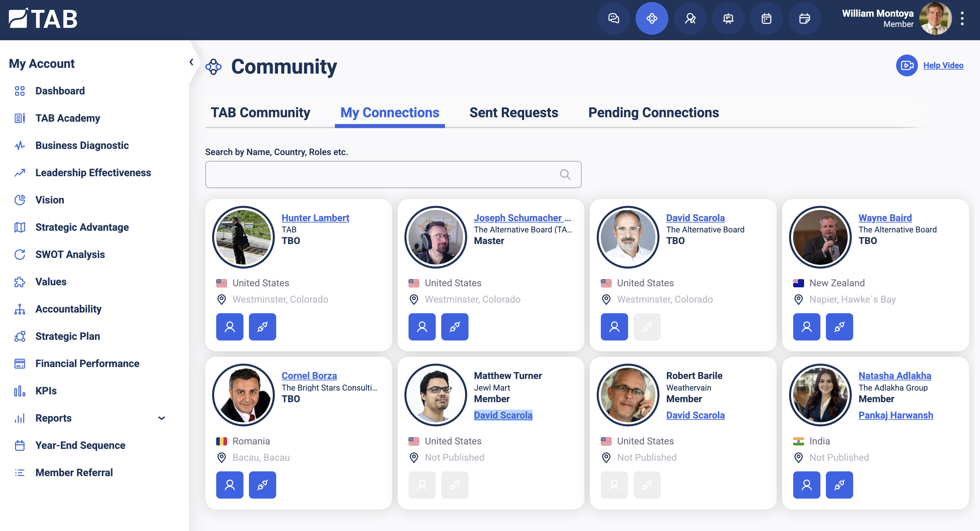The image size is (980, 531).
Task: Open Hunter Lambert's profile link
Action: (315, 218)
